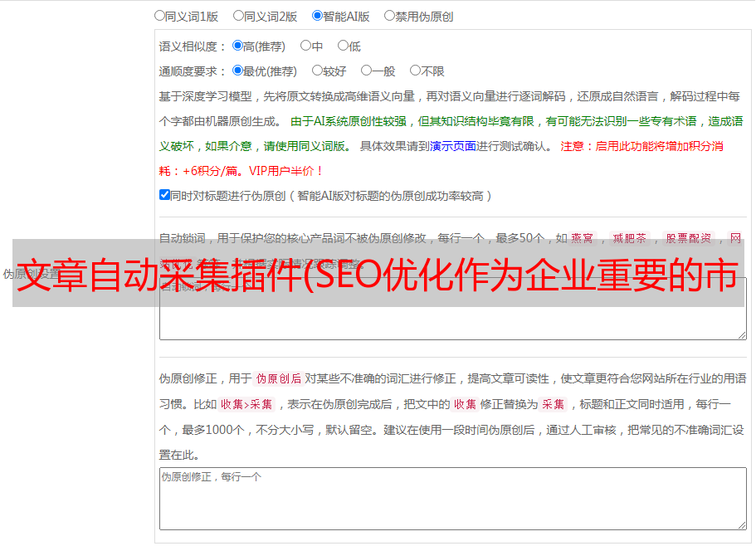The image size is (756, 546).
Task: Click the 伪原创后 highlighted term
Action: point(278,378)
